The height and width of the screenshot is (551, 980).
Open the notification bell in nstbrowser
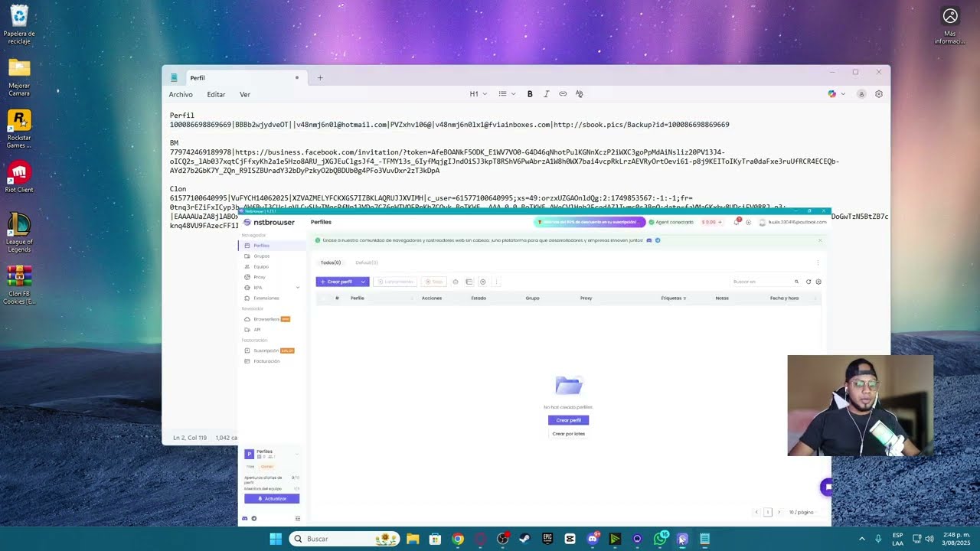(x=737, y=222)
